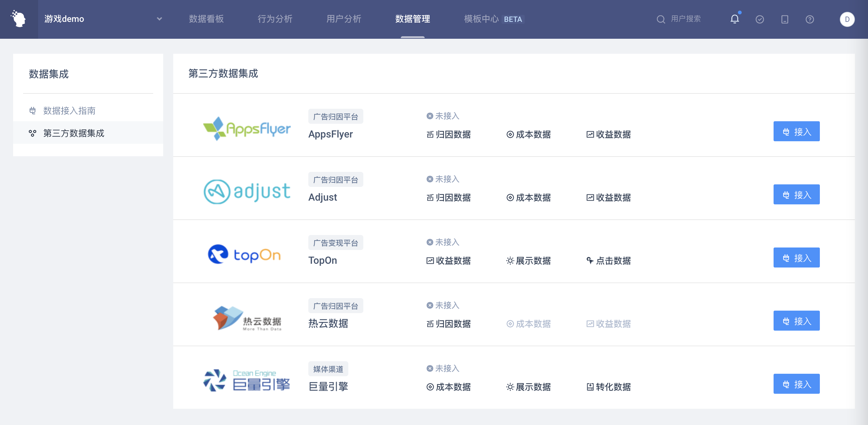The width and height of the screenshot is (868, 425).
Task: Click 巨量引擎 成本数据 icon
Action: point(430,387)
